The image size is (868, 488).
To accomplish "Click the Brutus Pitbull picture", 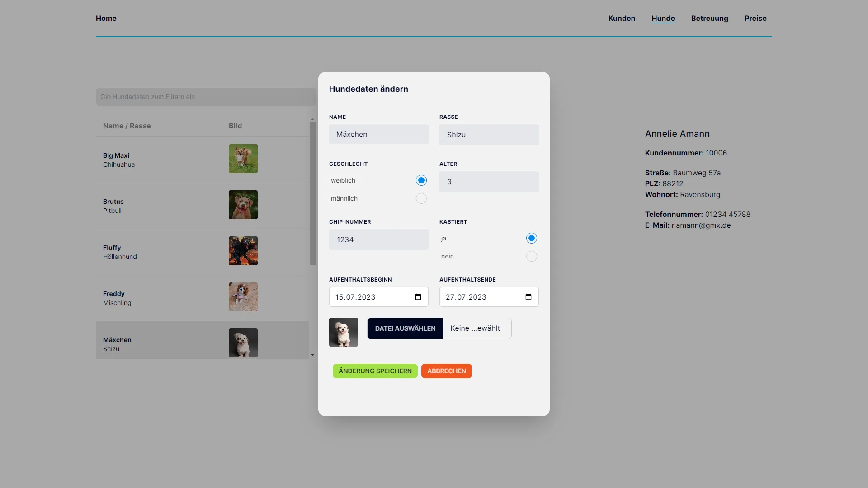I will (243, 205).
